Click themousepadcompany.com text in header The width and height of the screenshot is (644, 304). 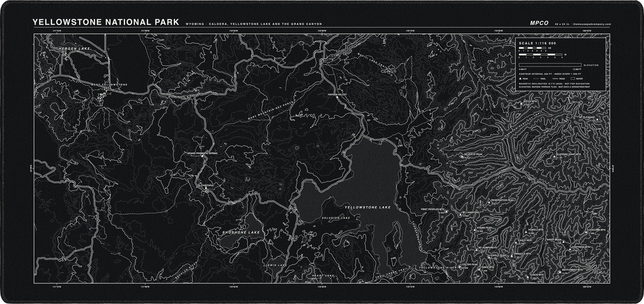pos(591,24)
